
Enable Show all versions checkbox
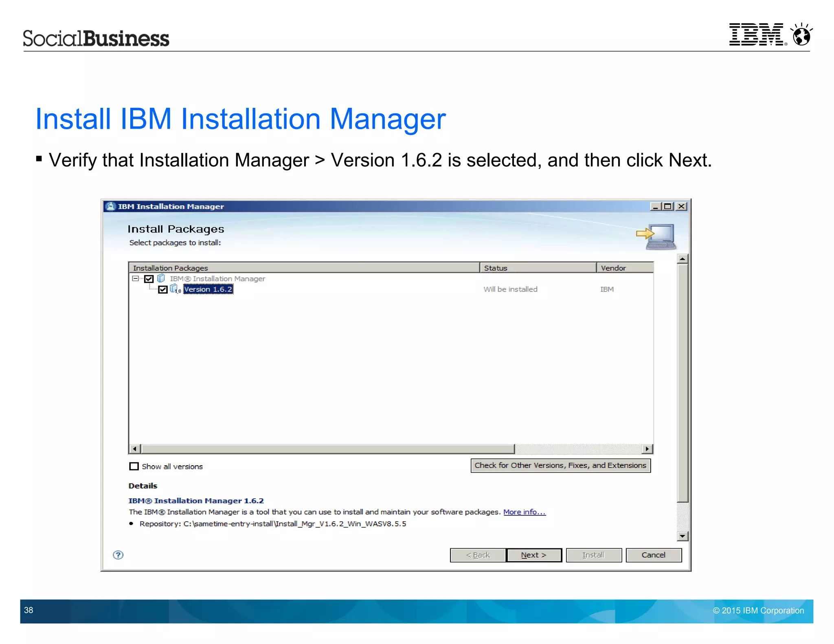click(134, 466)
